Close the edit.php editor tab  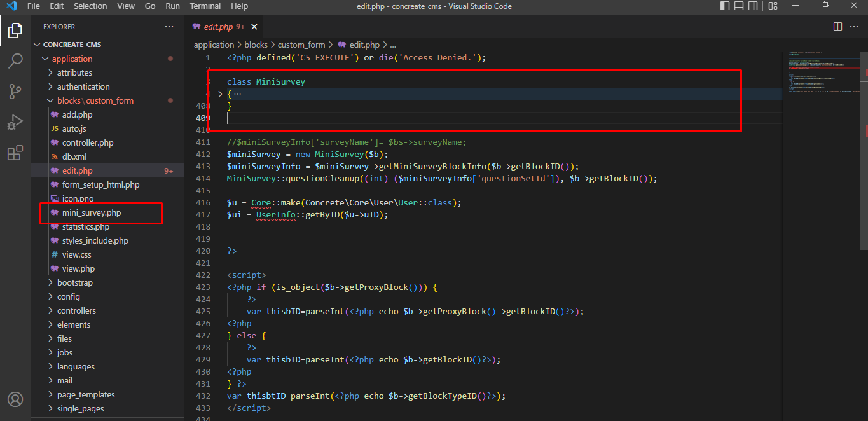tap(254, 27)
